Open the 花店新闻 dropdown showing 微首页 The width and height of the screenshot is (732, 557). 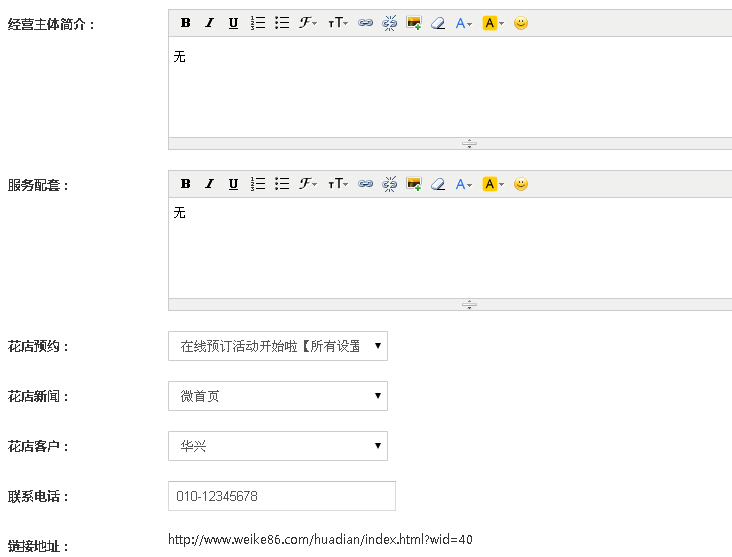click(277, 396)
